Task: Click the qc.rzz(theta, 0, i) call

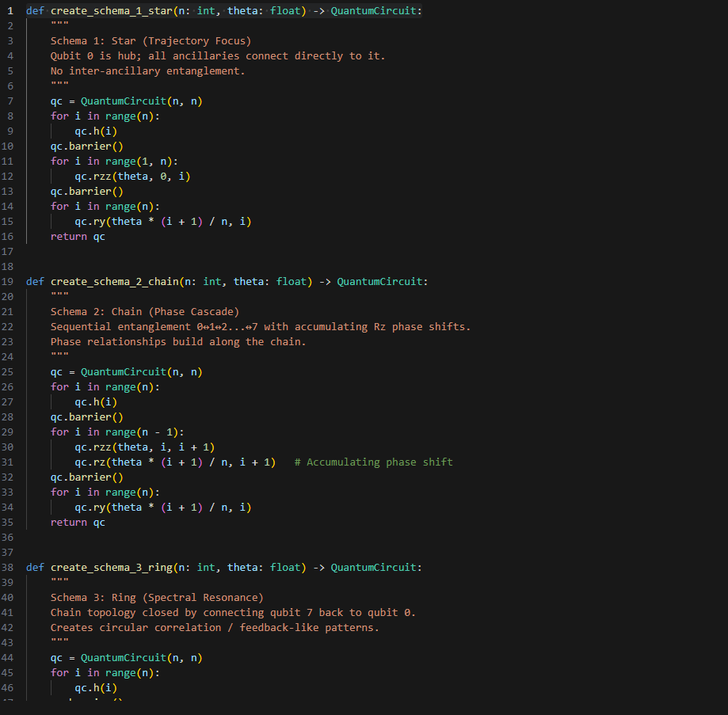Action: 132,176
